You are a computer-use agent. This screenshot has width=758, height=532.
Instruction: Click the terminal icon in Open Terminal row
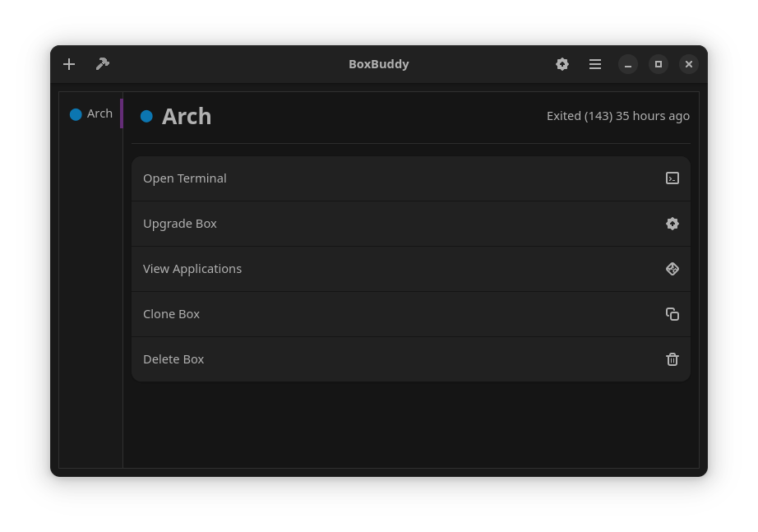tap(672, 178)
